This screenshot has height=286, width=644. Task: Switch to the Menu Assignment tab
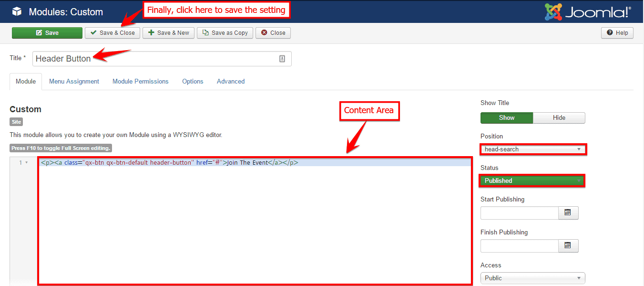click(x=74, y=82)
